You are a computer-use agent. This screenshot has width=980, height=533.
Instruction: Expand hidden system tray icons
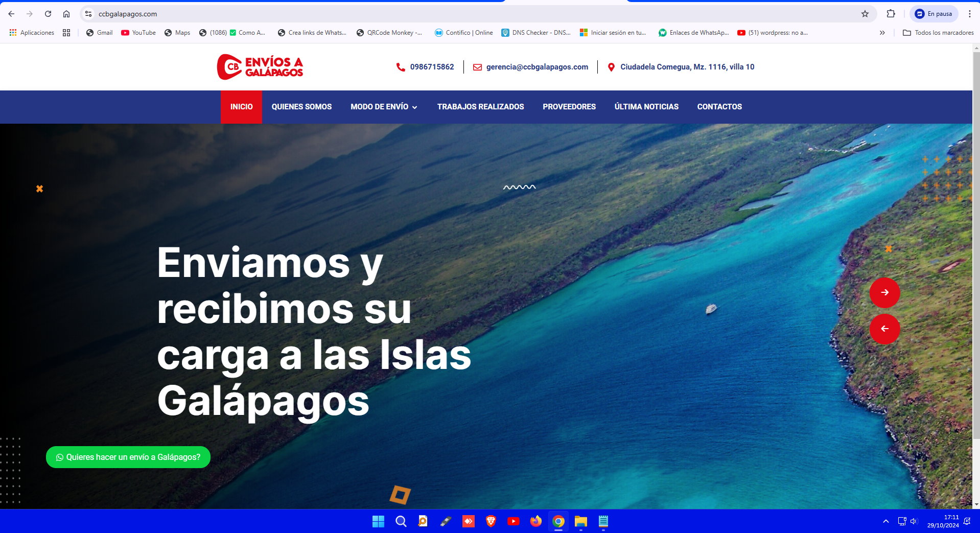coord(885,521)
